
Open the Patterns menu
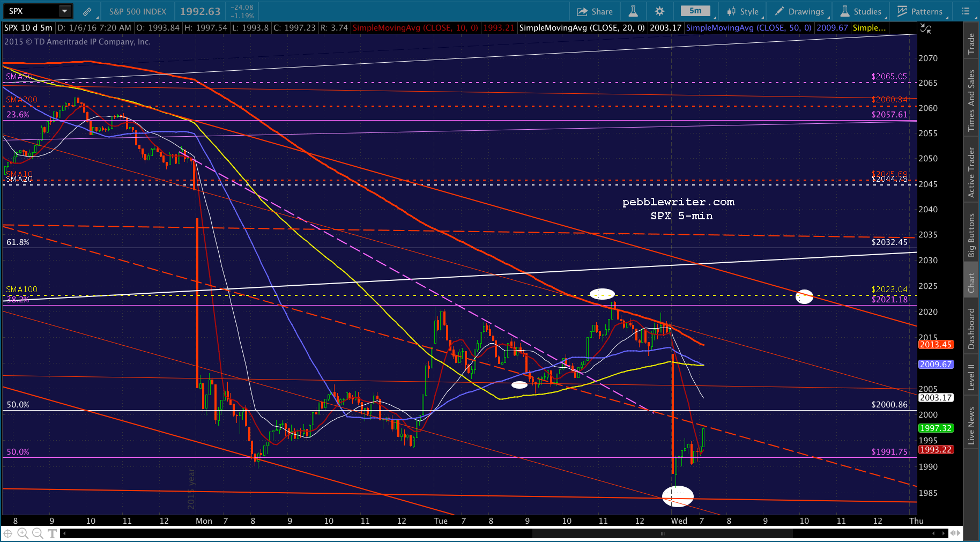point(920,11)
